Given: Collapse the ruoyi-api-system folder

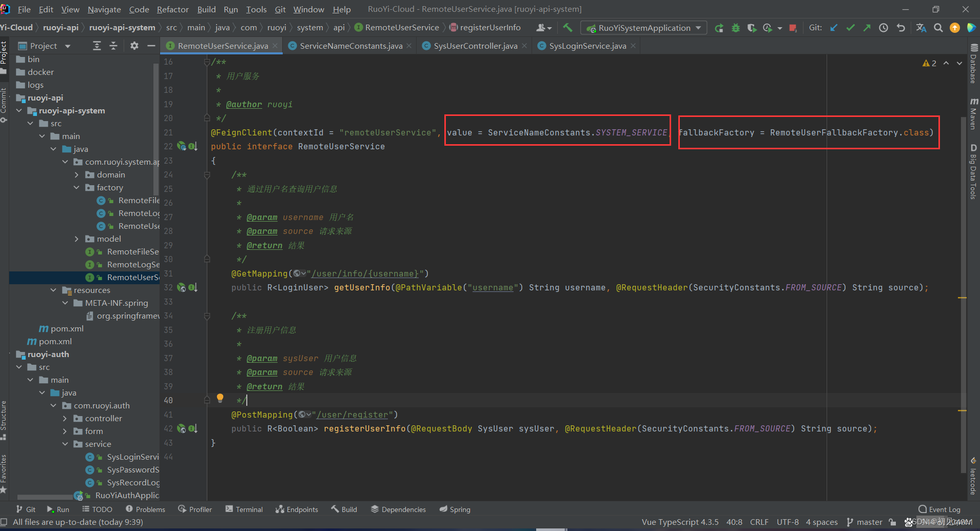Looking at the screenshot, I should click(19, 110).
